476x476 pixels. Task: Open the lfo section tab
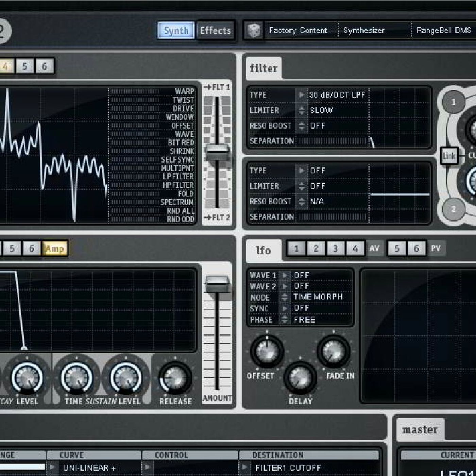[263, 251]
